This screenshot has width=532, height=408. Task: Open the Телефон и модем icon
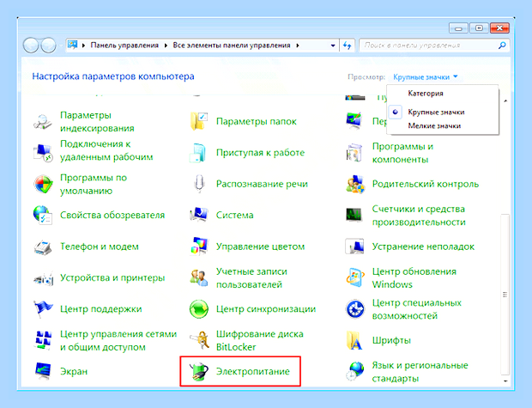43,247
